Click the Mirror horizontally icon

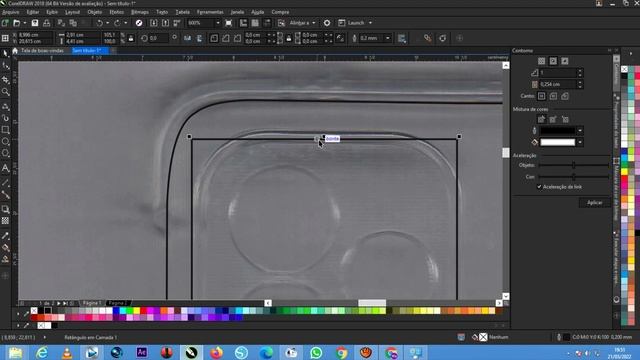click(187, 38)
